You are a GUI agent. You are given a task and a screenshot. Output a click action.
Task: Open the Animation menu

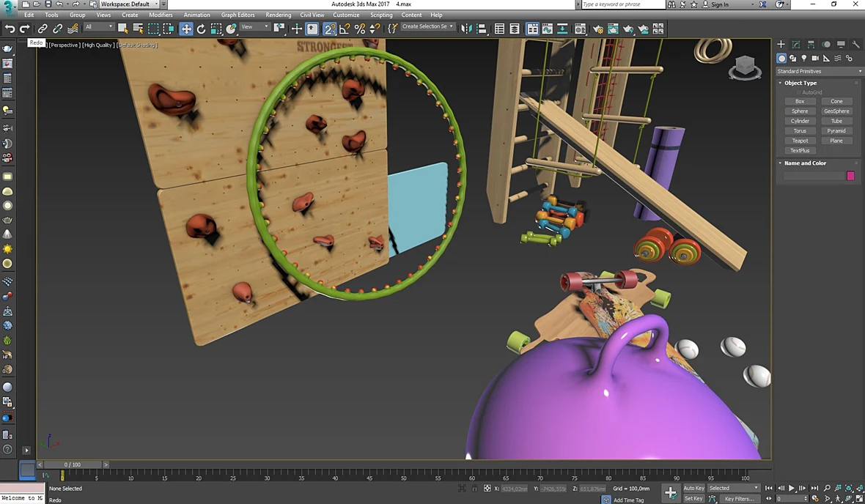(197, 15)
